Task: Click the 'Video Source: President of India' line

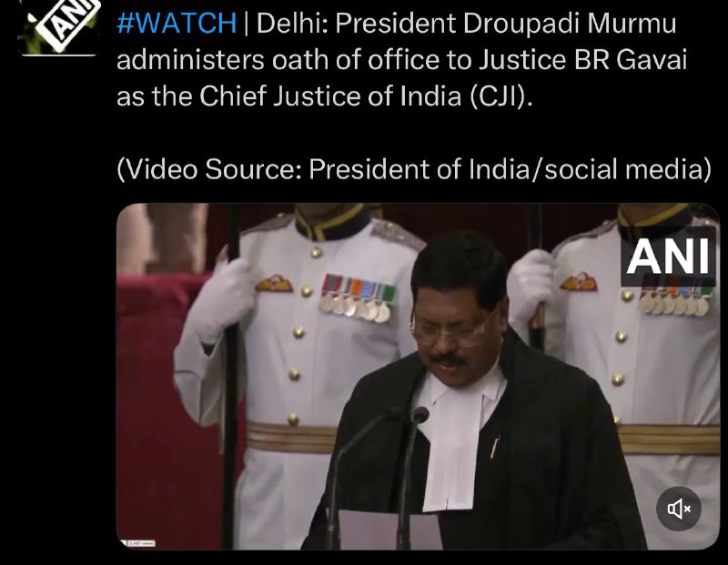Action: [414, 168]
